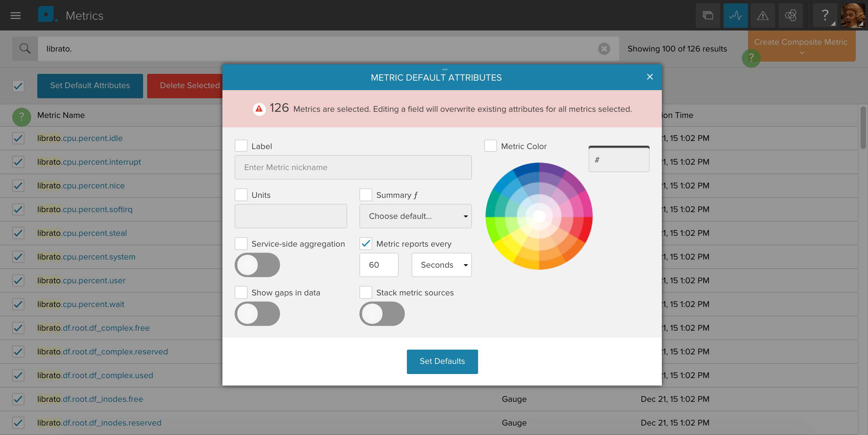Open the librato.cpu.percent.system metric link
The width and height of the screenshot is (868, 435).
point(86,257)
